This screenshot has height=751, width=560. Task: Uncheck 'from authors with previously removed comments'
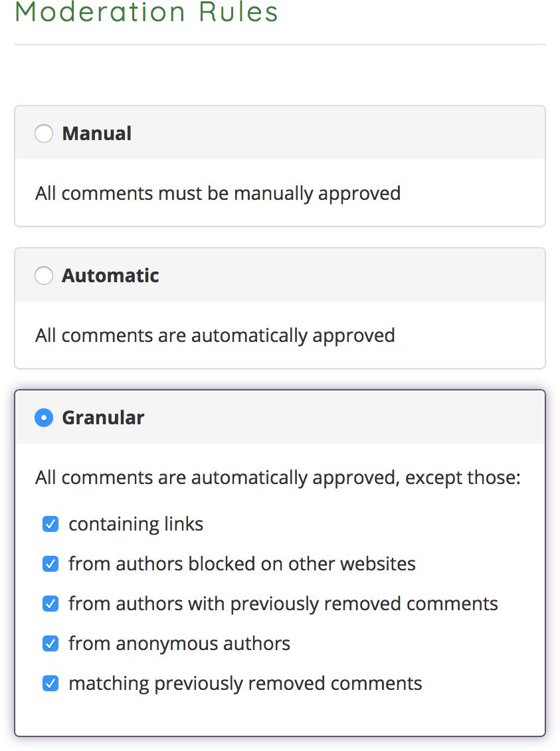(x=50, y=604)
